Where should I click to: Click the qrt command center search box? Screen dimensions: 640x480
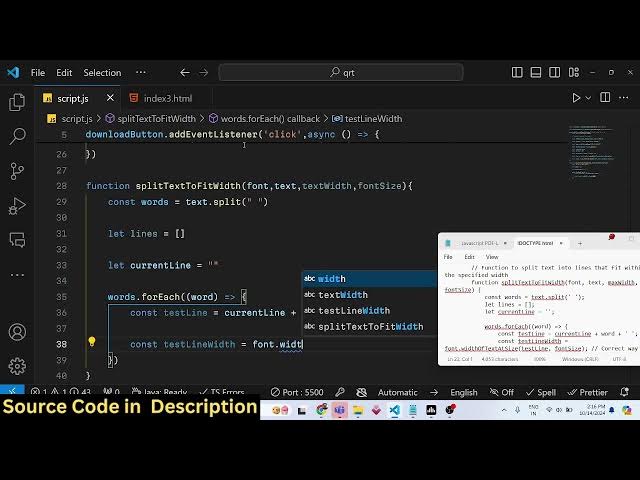click(x=340, y=72)
